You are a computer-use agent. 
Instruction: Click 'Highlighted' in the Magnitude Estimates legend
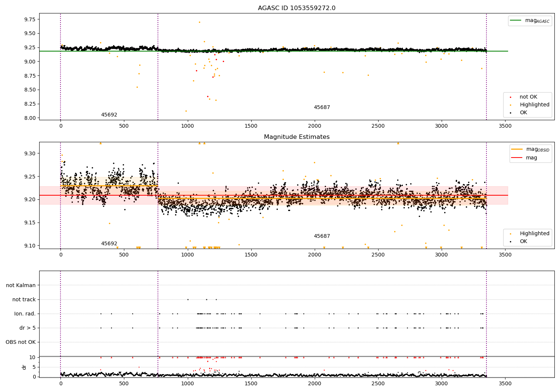(535, 234)
